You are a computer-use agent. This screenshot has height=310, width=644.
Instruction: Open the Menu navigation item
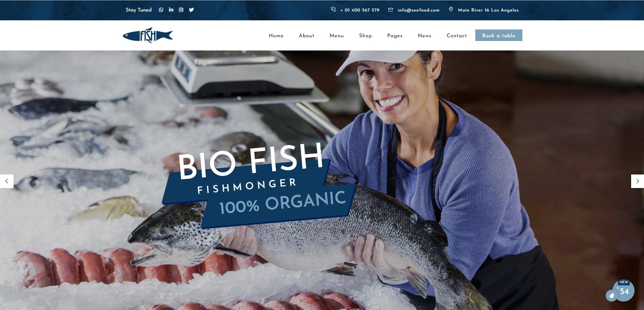click(337, 36)
